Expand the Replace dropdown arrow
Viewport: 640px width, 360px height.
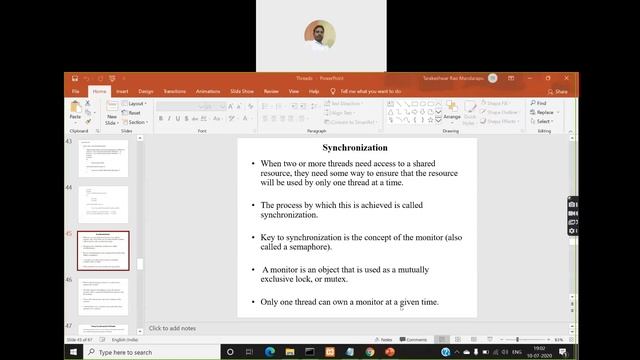558,112
